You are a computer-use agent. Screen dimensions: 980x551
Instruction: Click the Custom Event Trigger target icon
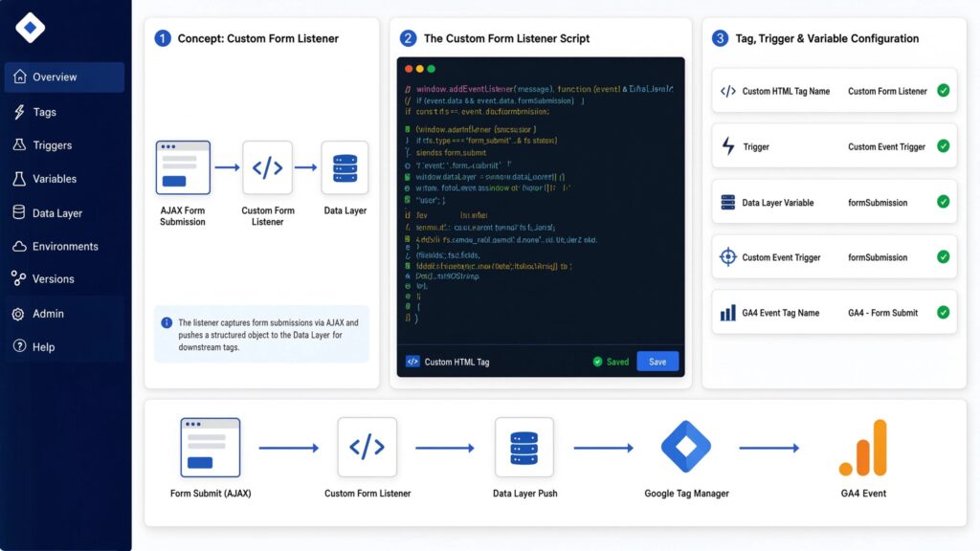point(728,256)
